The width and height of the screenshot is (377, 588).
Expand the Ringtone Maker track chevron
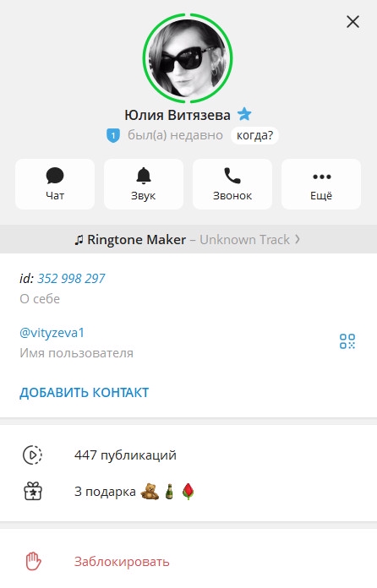point(297,239)
